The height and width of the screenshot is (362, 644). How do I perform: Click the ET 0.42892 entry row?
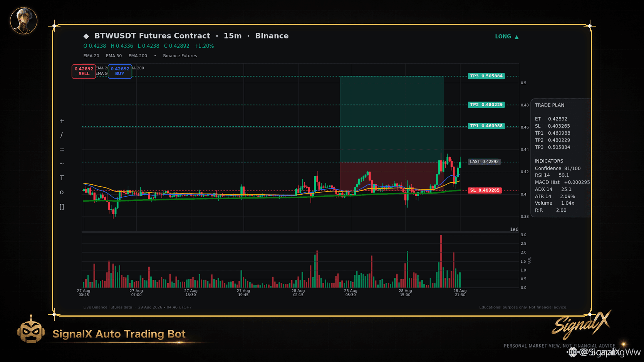(551, 119)
